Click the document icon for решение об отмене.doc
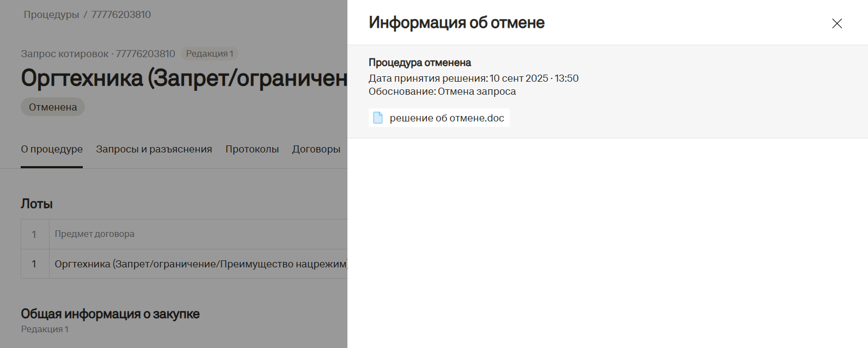868x348 pixels. pyautogui.click(x=378, y=118)
